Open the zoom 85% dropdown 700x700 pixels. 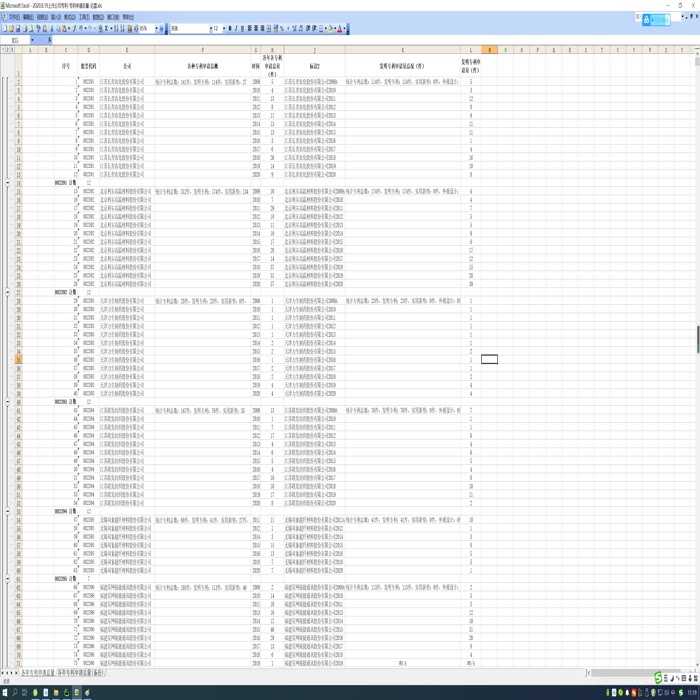(156, 29)
